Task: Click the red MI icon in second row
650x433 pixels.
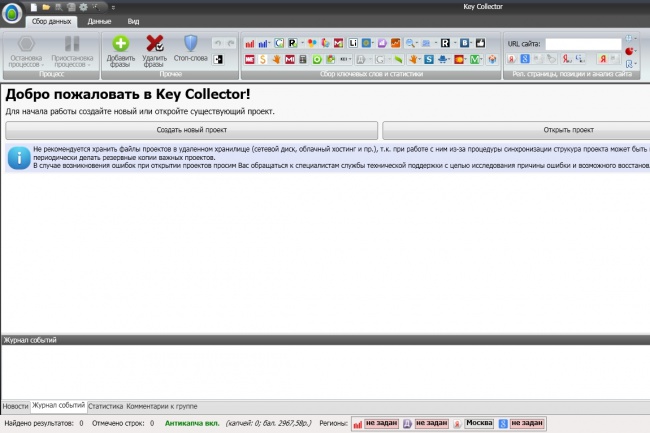Action: [x=290, y=59]
